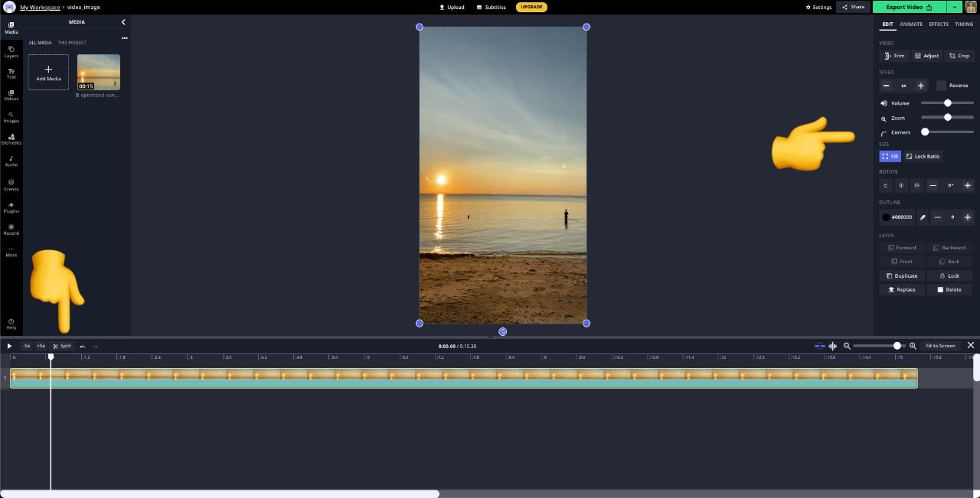Image resolution: width=980 pixels, height=498 pixels.
Task: Select the optimized-sun video thumbnail
Action: pyautogui.click(x=99, y=72)
